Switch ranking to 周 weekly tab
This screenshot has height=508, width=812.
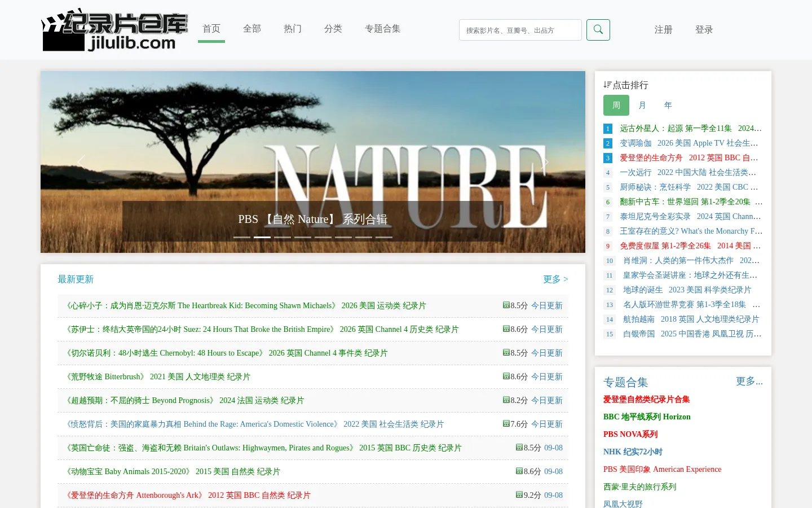click(x=616, y=106)
